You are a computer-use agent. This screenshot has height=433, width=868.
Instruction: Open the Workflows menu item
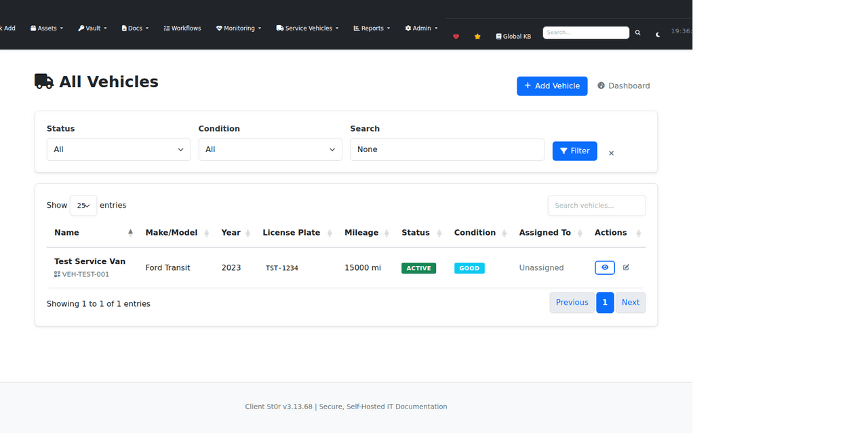182,29
